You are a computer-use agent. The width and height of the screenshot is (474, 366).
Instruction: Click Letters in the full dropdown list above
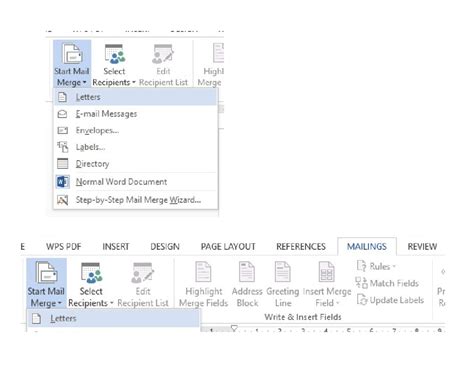coord(136,97)
